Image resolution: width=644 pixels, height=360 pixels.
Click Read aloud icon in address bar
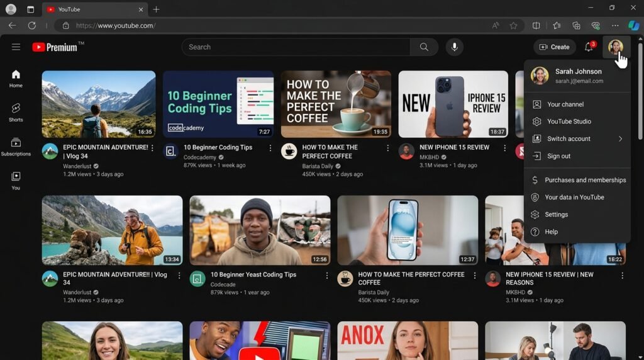(496, 25)
